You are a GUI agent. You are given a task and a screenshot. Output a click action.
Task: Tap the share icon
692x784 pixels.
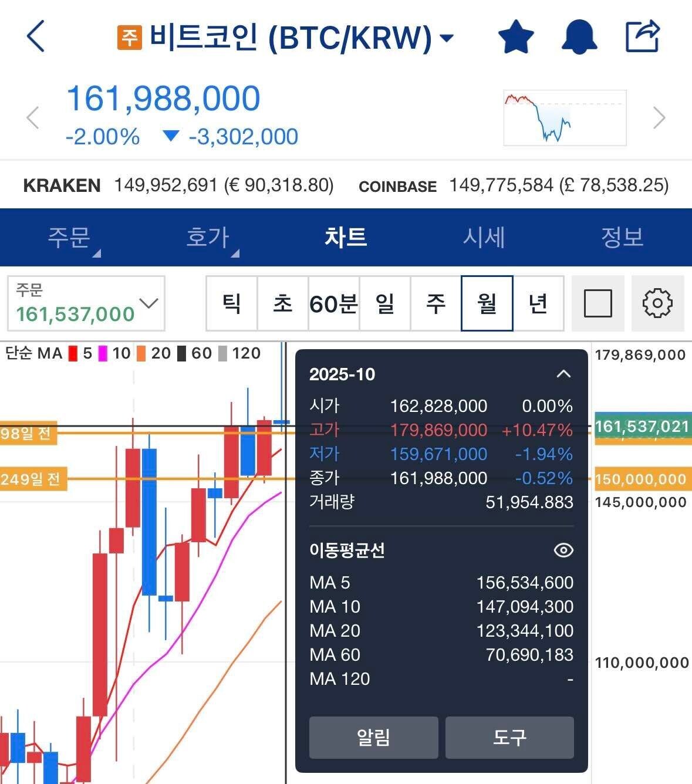coord(642,36)
